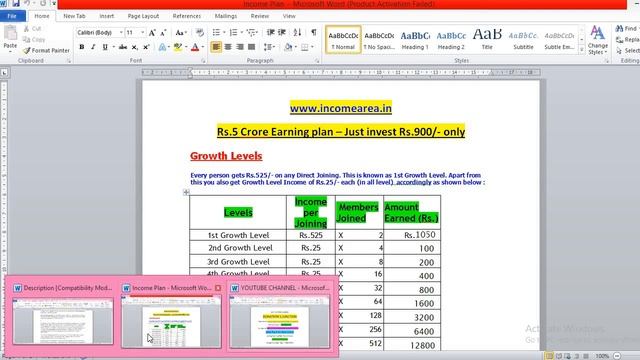
Task: Toggle bold formatting
Action: (x=82, y=47)
